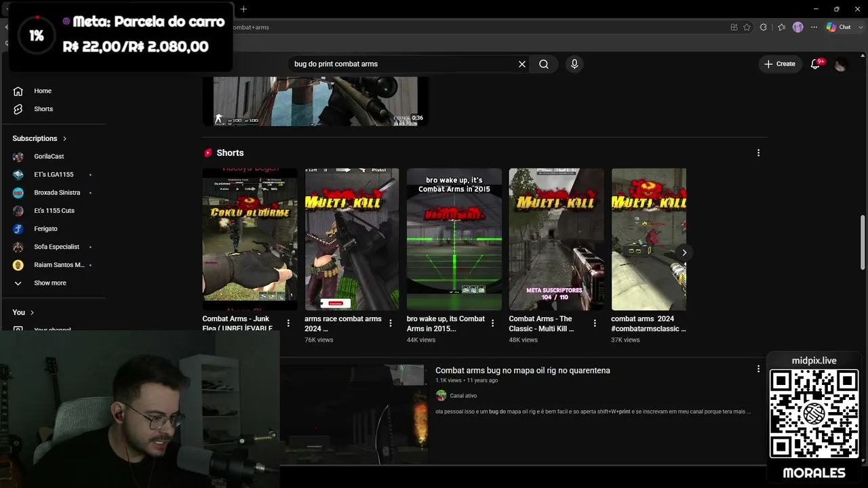Open the browser Favorites list
868x488 pixels.
781,27
